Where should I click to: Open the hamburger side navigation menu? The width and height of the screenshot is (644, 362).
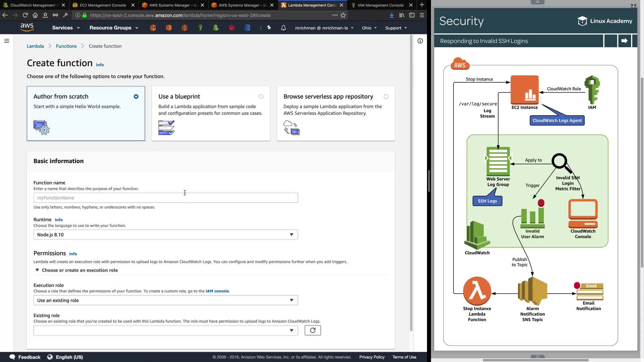pyautogui.click(x=7, y=41)
